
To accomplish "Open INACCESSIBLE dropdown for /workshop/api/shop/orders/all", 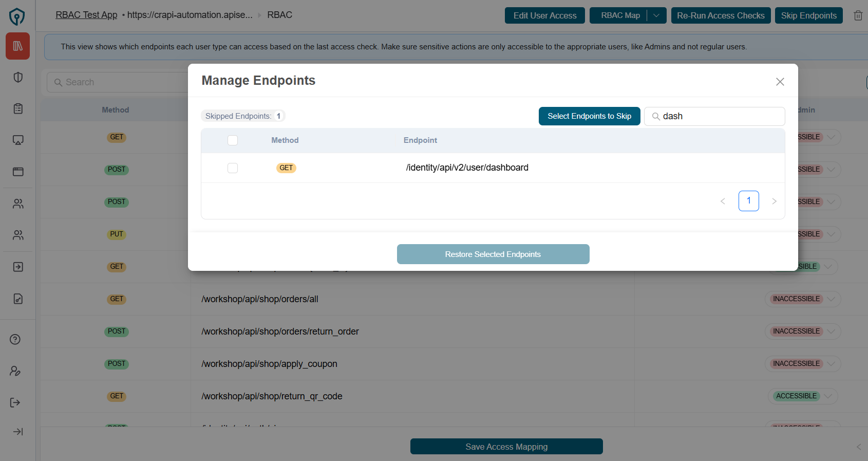I will click(x=831, y=299).
